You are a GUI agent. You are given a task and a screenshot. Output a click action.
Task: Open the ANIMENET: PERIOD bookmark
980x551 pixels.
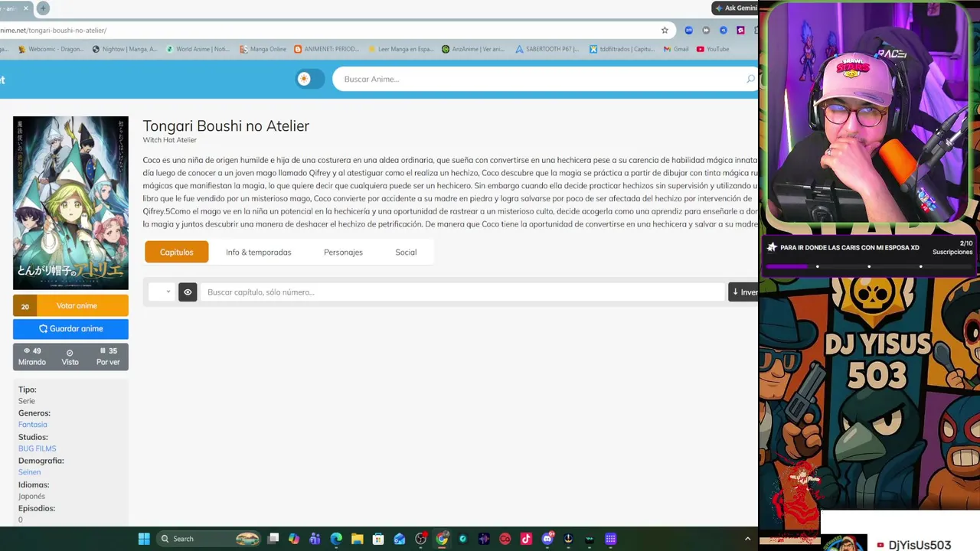[x=326, y=49]
